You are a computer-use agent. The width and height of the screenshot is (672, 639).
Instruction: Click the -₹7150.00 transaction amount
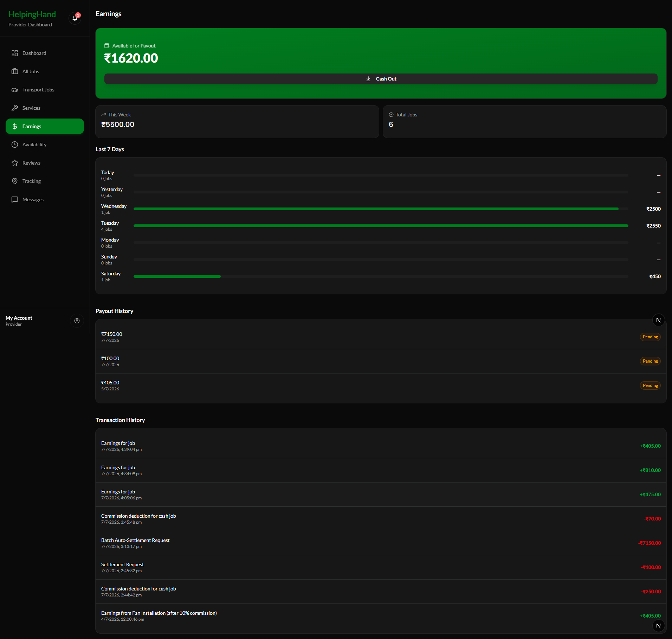coord(650,543)
